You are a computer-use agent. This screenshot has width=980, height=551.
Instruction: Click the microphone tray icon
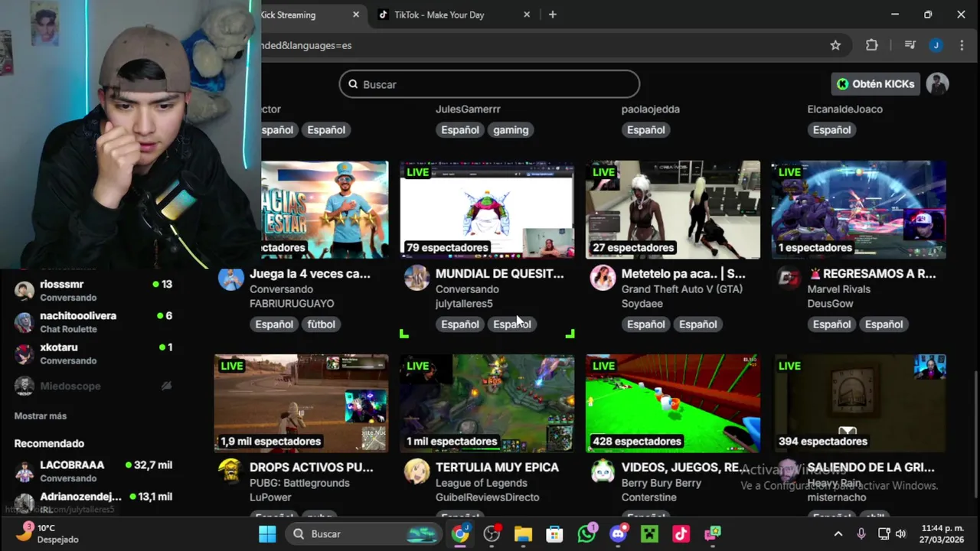tap(861, 533)
